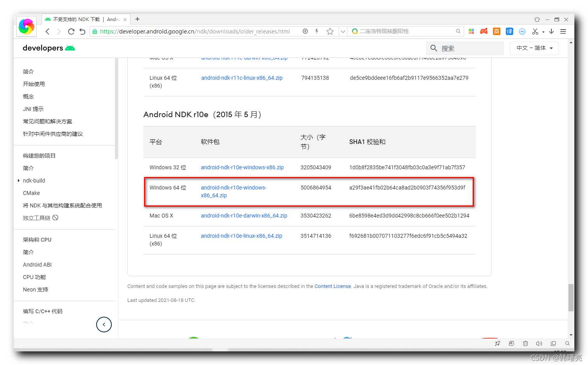
Task: Open 概念 in the sidebar
Action: [x=28, y=97]
